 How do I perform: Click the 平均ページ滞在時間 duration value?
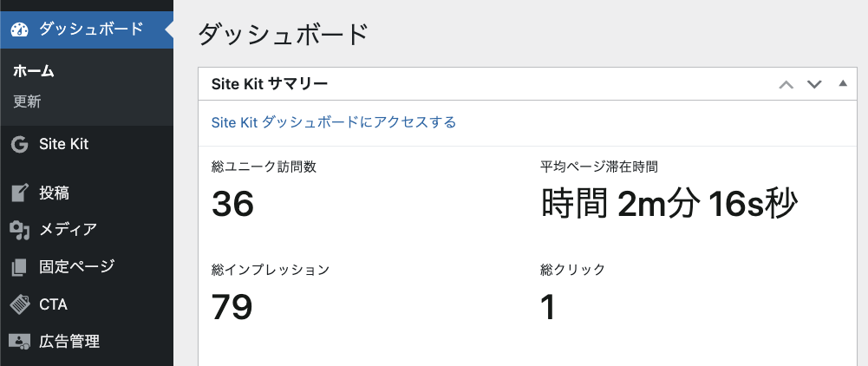(669, 205)
